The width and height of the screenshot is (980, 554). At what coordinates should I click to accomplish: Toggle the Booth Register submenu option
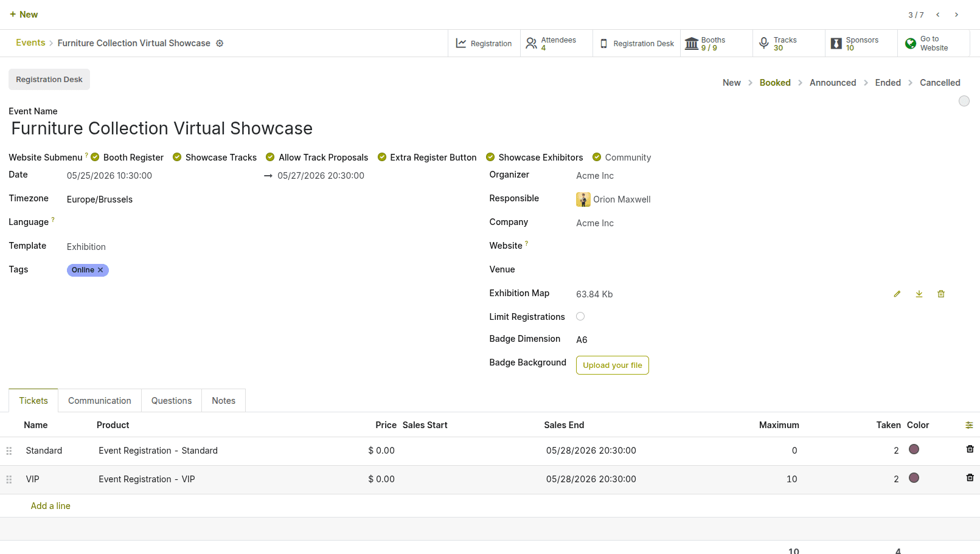pos(95,157)
